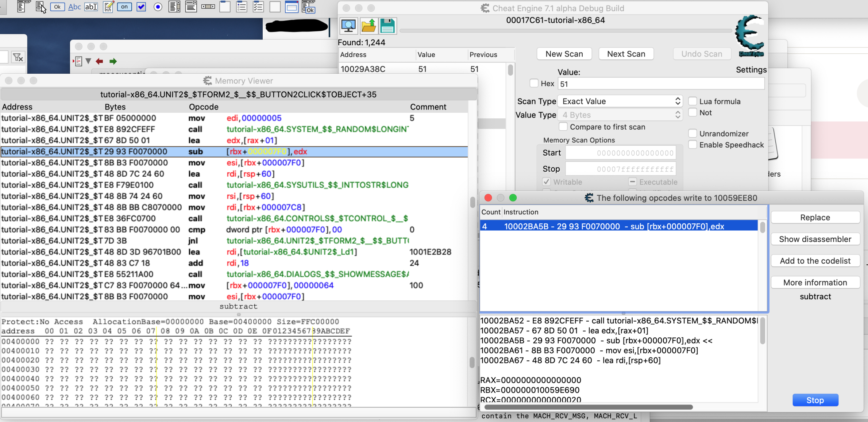Click the open folder icon in Cheat Engine

pos(368,26)
